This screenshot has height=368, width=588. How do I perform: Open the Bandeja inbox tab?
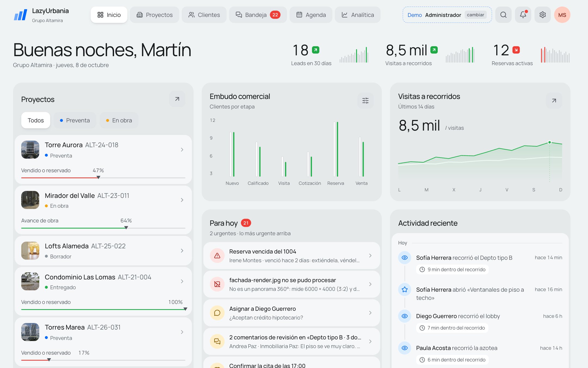coord(258,15)
